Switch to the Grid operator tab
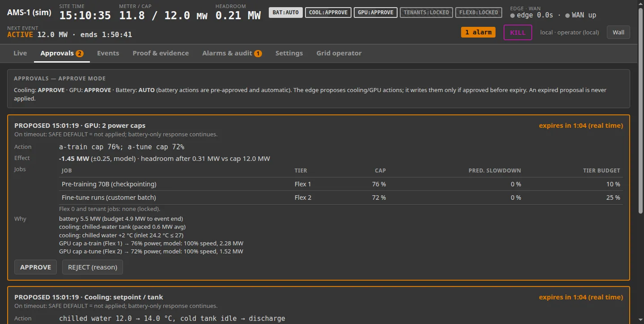Viewport: 644px width, 324px height. tap(339, 53)
